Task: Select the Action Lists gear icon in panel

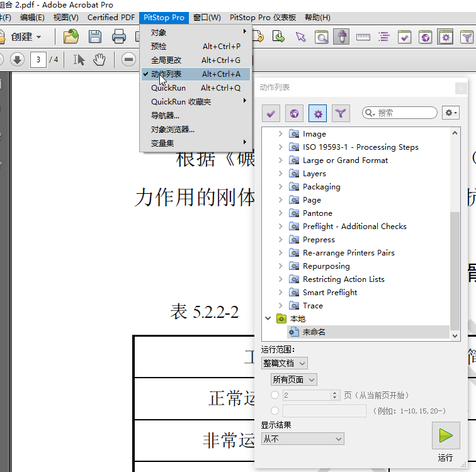Action: click(317, 113)
